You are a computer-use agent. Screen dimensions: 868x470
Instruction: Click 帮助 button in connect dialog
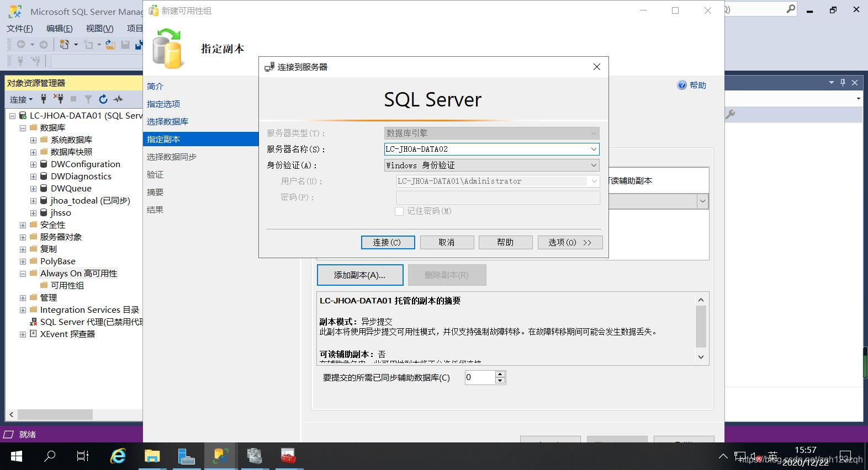coord(505,242)
